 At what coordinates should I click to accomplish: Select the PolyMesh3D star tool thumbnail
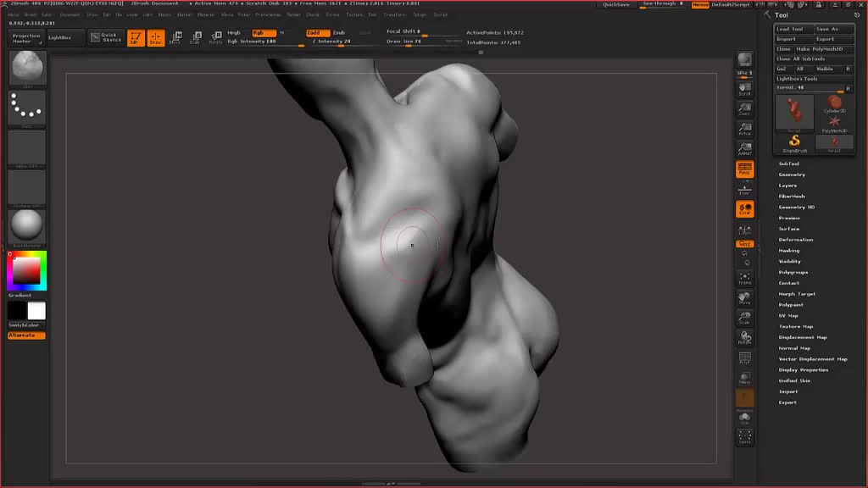(x=834, y=124)
